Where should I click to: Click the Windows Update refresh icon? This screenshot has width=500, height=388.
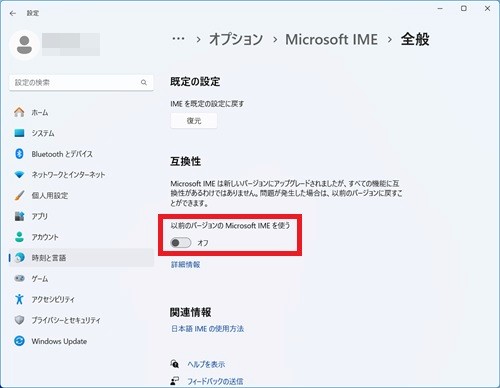point(19,341)
